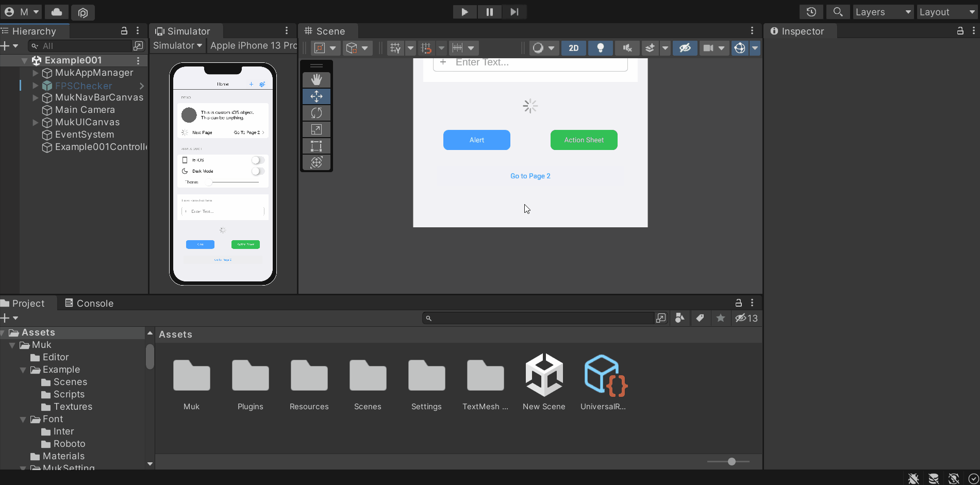The image size is (980, 485).
Task: Toggle scene lighting bulb
Action: coord(601,48)
